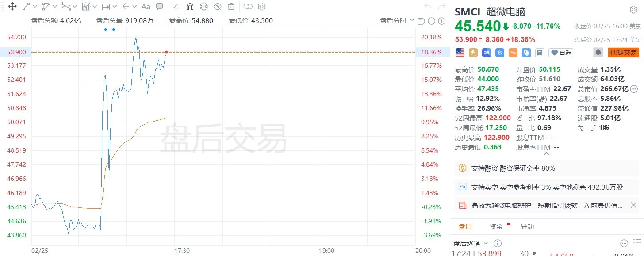Expand the range tool dropdown arrow
Viewport: 644px width, 256px height.
(x=115, y=7)
